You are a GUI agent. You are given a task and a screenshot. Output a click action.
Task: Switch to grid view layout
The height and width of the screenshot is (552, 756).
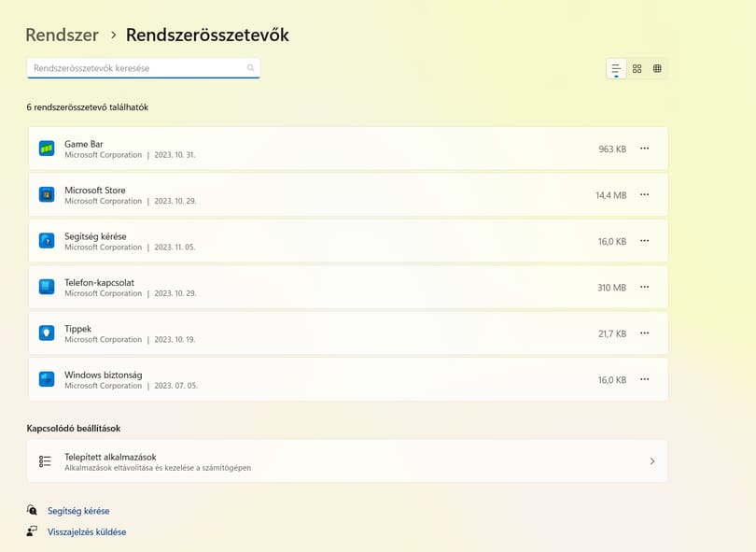(637, 68)
